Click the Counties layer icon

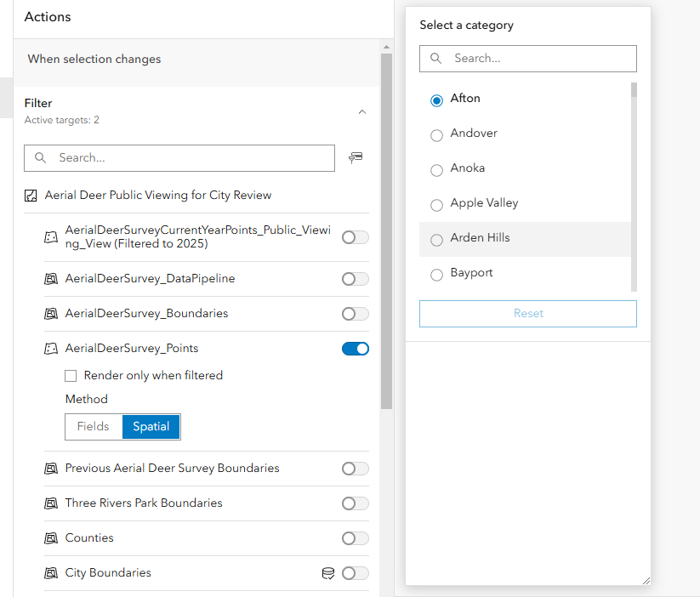(51, 538)
